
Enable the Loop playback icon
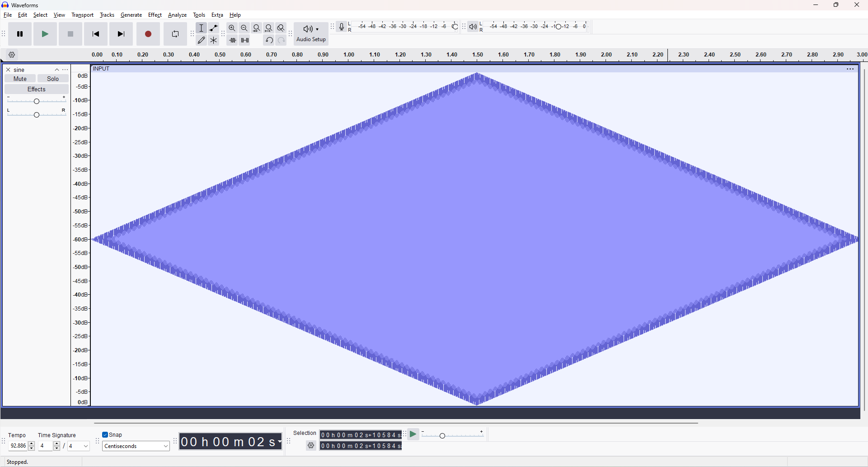tap(175, 34)
